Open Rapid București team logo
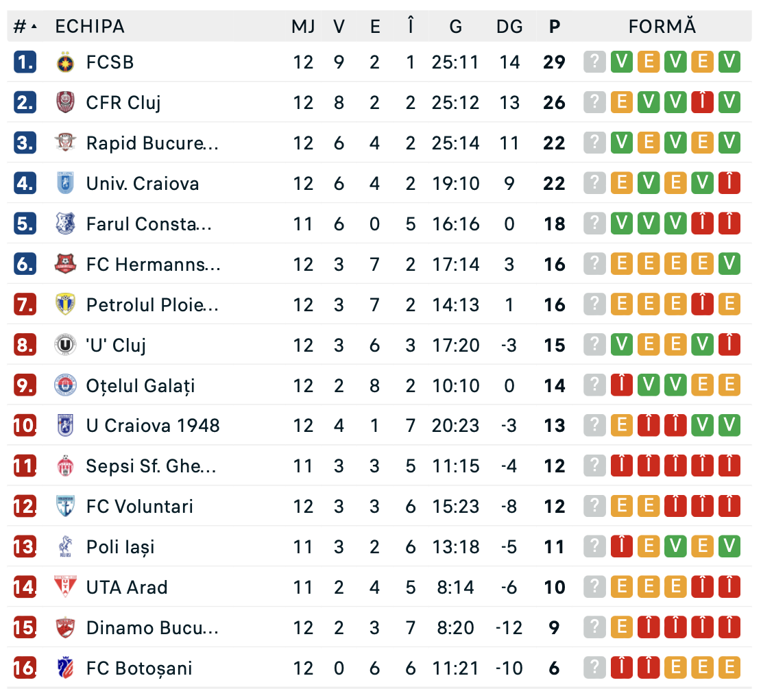 [65, 143]
